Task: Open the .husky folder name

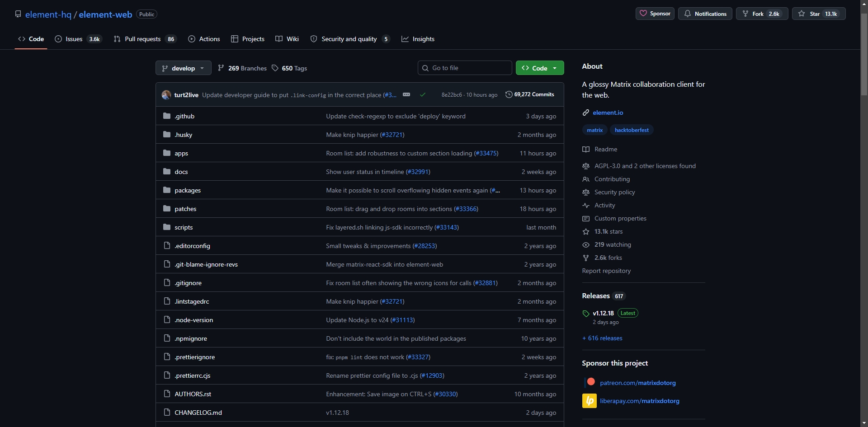Action: pos(183,135)
